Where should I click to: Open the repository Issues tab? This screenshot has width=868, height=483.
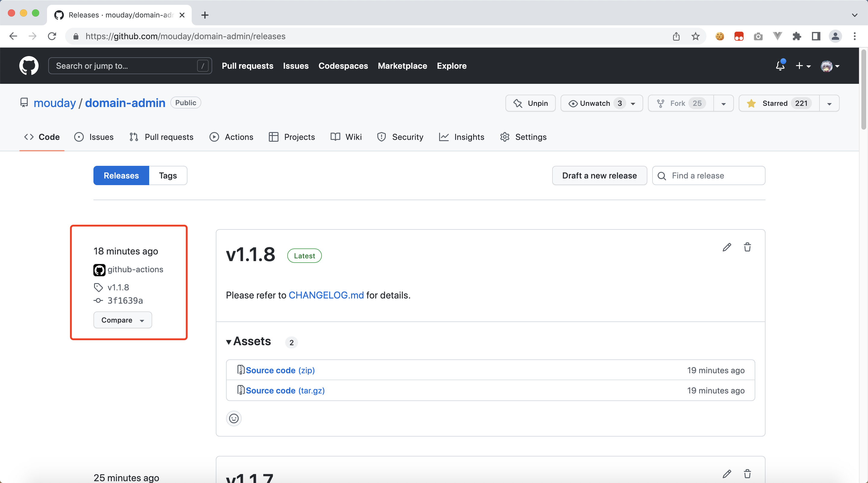(94, 137)
